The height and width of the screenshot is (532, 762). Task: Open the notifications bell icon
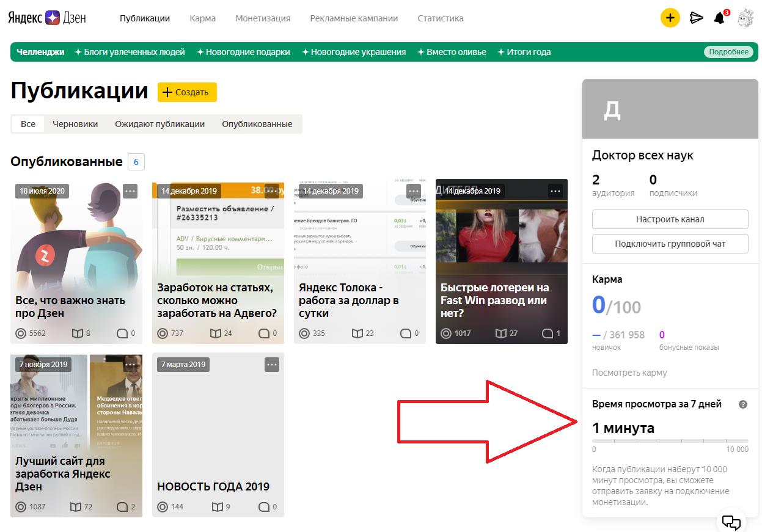(720, 18)
